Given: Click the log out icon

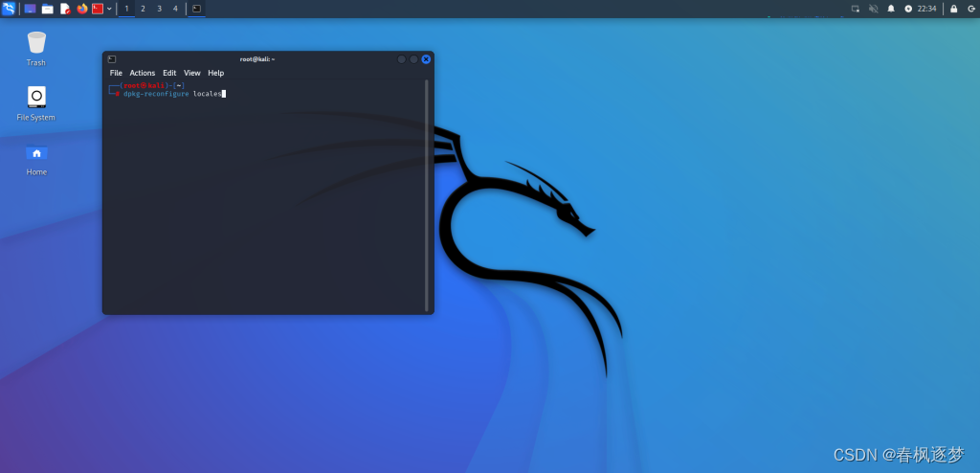Looking at the screenshot, I should pos(970,9).
